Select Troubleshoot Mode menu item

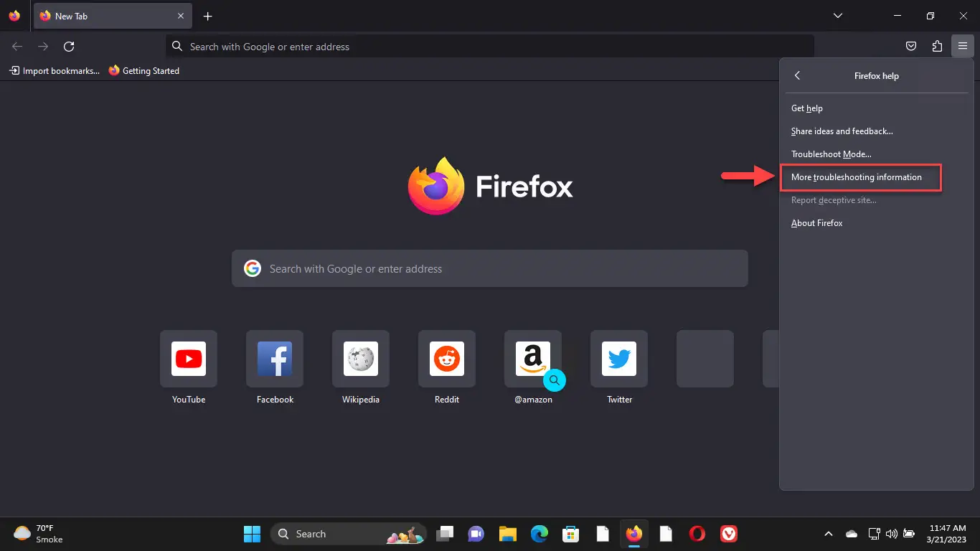tap(877, 154)
